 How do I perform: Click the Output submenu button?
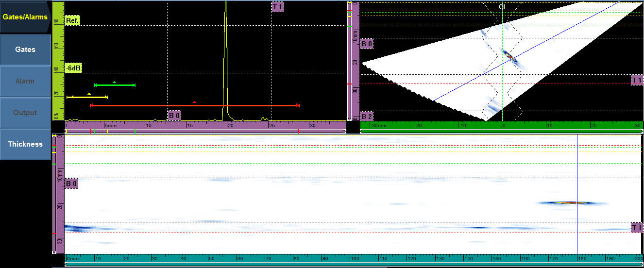[x=25, y=113]
